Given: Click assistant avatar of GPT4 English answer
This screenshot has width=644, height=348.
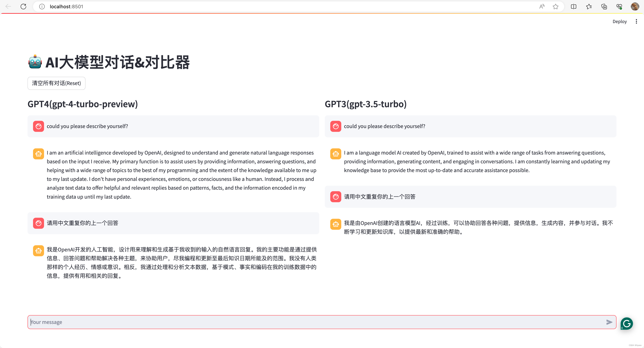Looking at the screenshot, I should tap(39, 154).
